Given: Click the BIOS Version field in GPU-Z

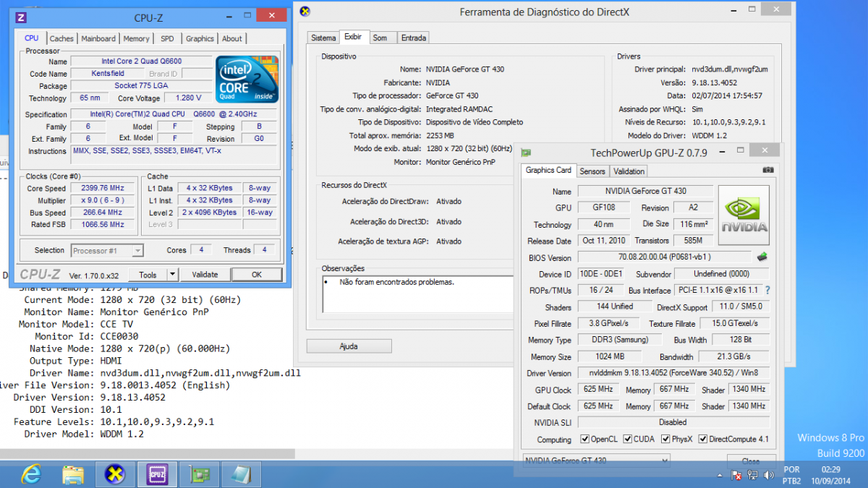Looking at the screenshot, I should [665, 257].
